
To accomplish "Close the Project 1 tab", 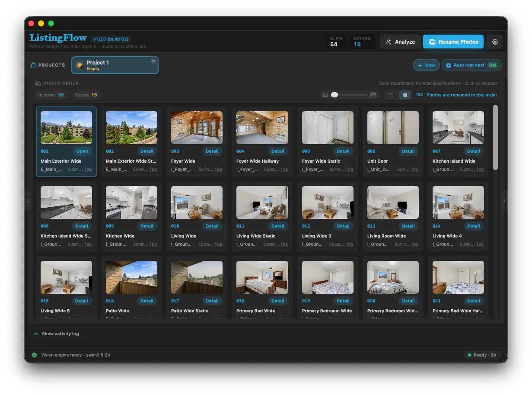I will [x=153, y=61].
